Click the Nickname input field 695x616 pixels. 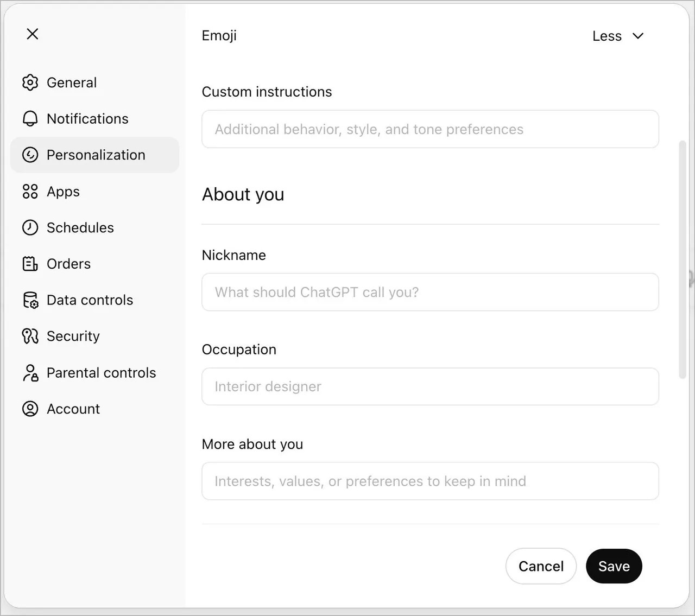[430, 292]
